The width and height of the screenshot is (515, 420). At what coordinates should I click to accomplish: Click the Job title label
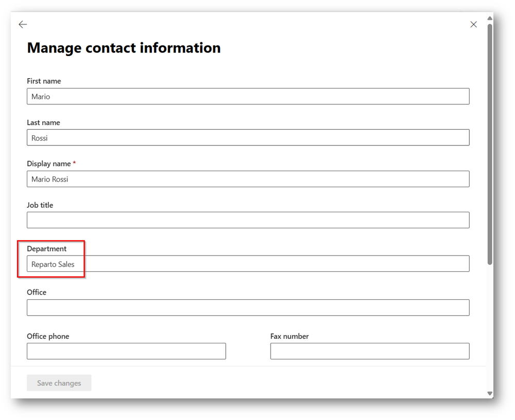(40, 205)
